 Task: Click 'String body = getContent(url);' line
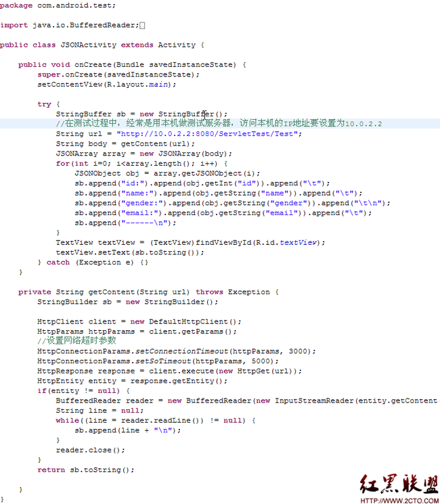pyautogui.click(x=125, y=143)
